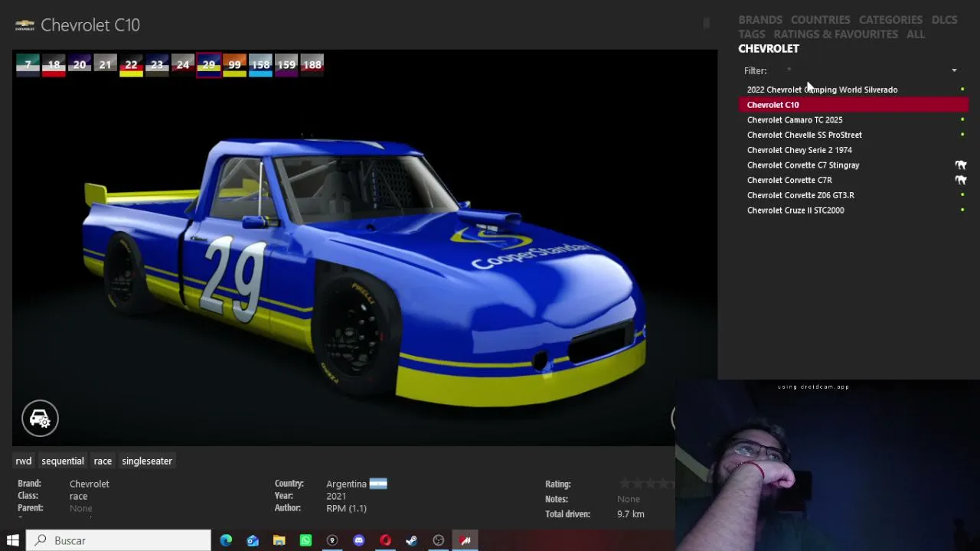Click the sequential tag
The image size is (980, 551).
63,461
